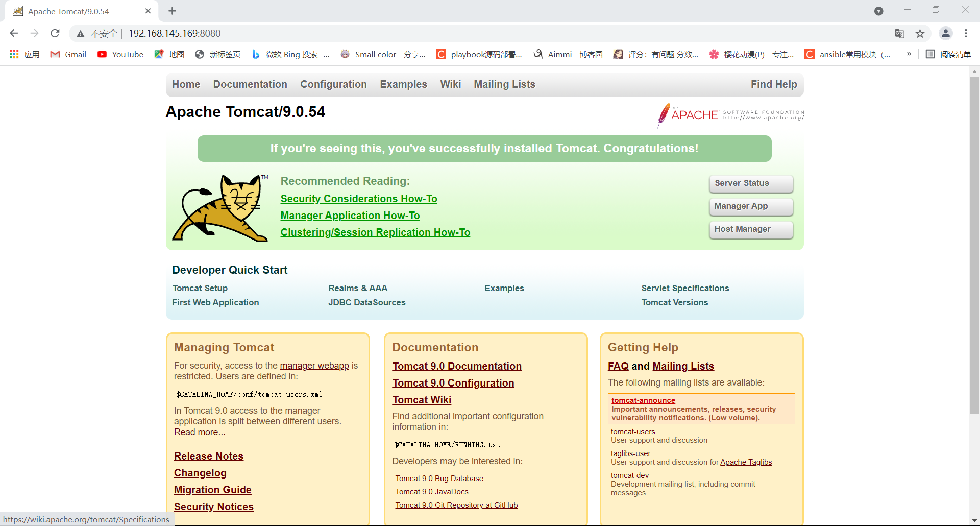Bookmark this page with the star icon
The width and height of the screenshot is (980, 526).
920,34
